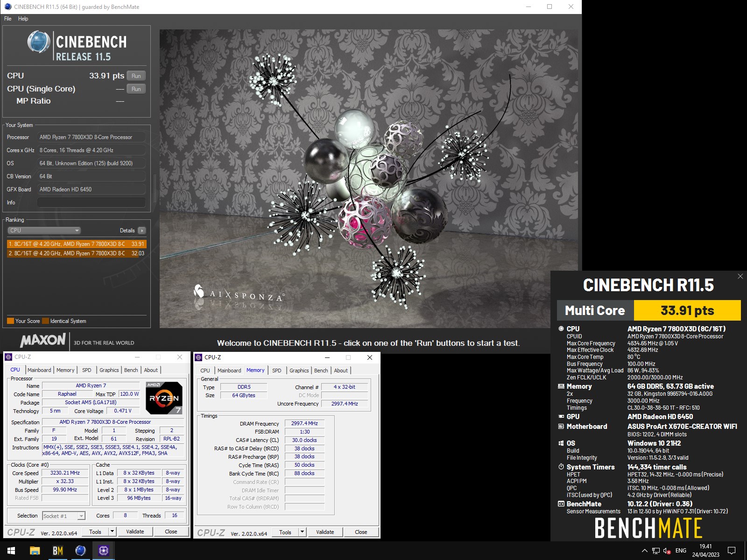
Task: Open About tab in left CPU-Z window
Action: pyautogui.click(x=151, y=370)
